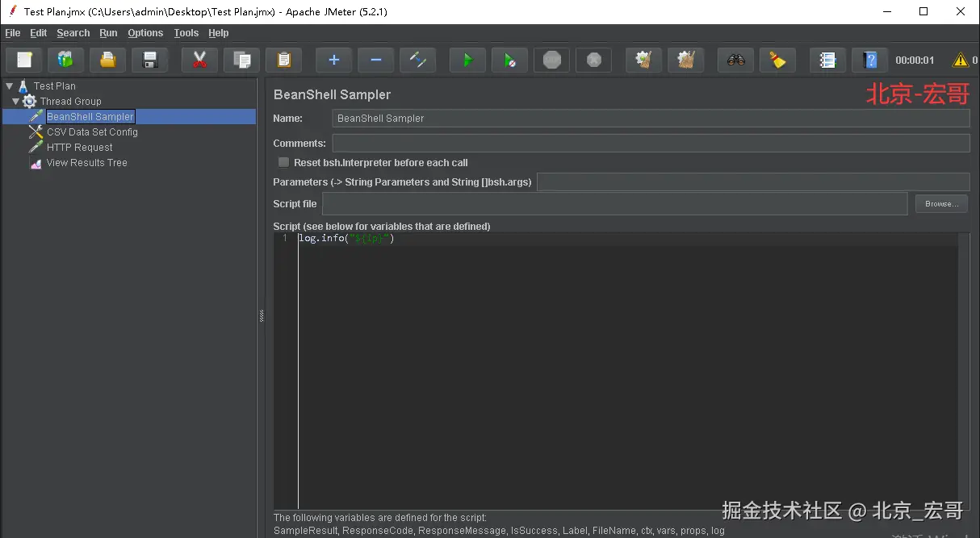
Task: Open the Function Helper dialog icon
Action: (827, 60)
